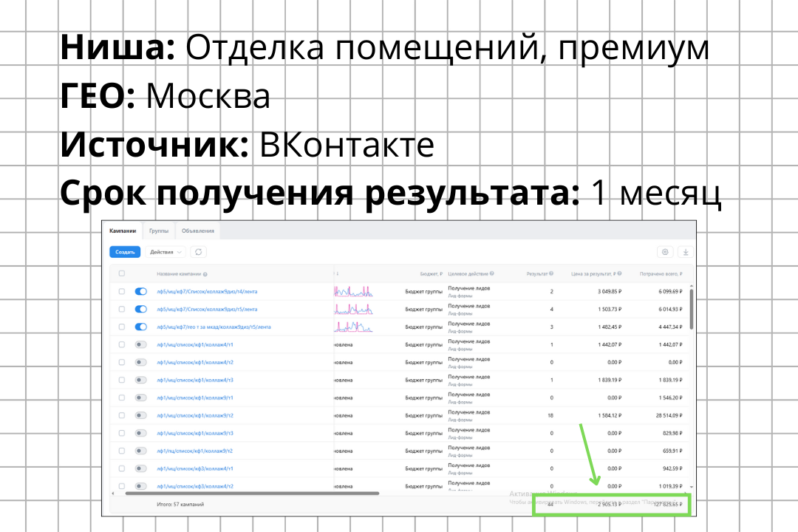
Task: Open campaign лф1/мц/список/кф3/коллаж4/т2
Action: click(195, 486)
